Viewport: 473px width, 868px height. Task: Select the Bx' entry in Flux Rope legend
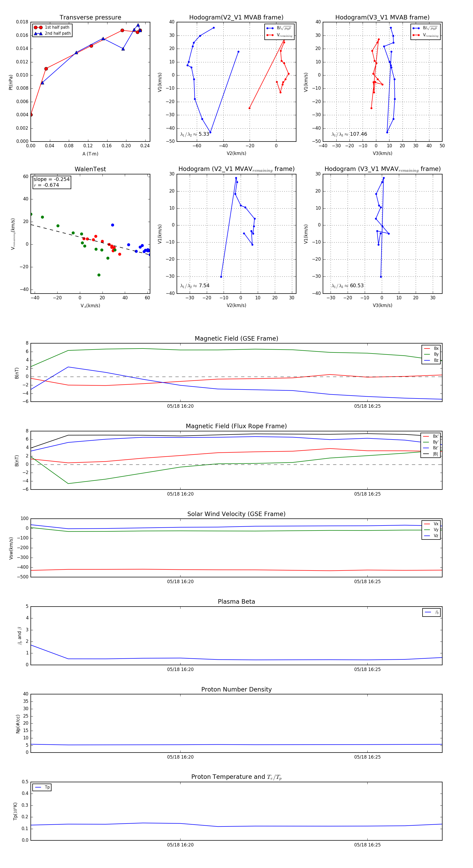[x=431, y=436]
